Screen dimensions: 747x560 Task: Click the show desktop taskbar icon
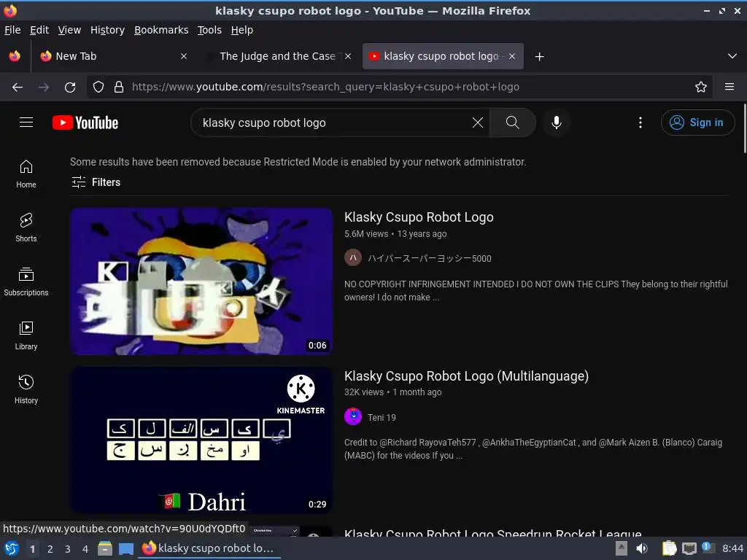(x=125, y=548)
